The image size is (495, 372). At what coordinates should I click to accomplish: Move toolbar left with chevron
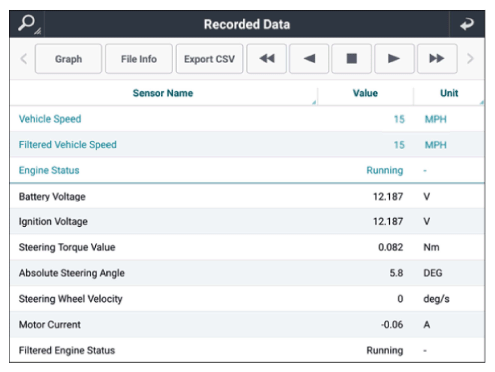pos(24,59)
